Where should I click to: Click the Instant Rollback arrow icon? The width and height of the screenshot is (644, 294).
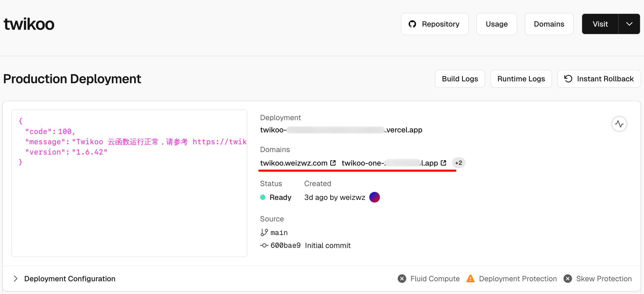pyautogui.click(x=568, y=79)
